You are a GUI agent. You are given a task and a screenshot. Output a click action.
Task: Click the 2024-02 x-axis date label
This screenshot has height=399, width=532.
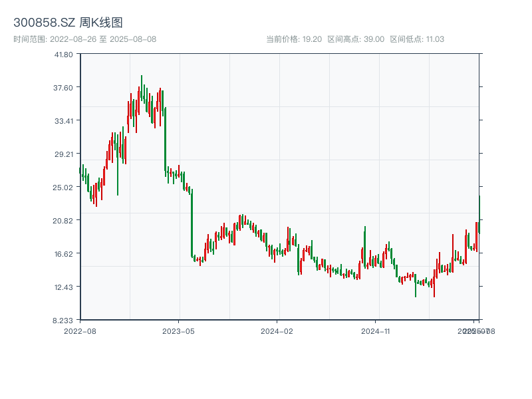click(x=277, y=331)
